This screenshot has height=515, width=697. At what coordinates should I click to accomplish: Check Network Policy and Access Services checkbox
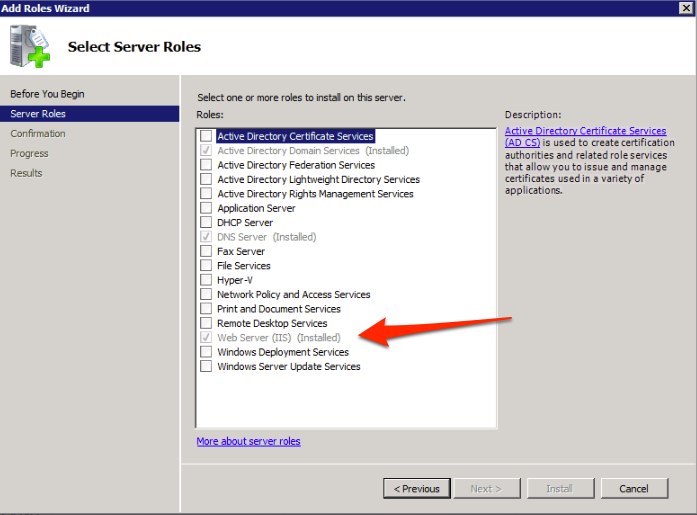click(206, 294)
